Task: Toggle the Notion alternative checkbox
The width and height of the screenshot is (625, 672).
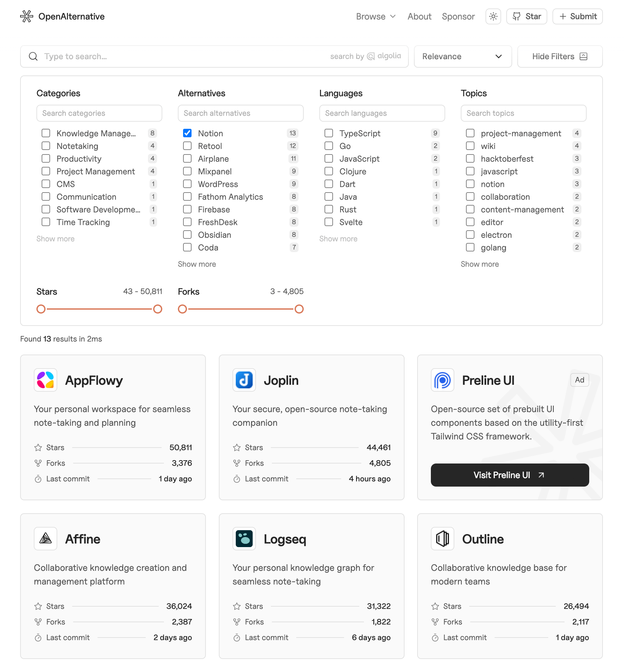Action: (187, 133)
